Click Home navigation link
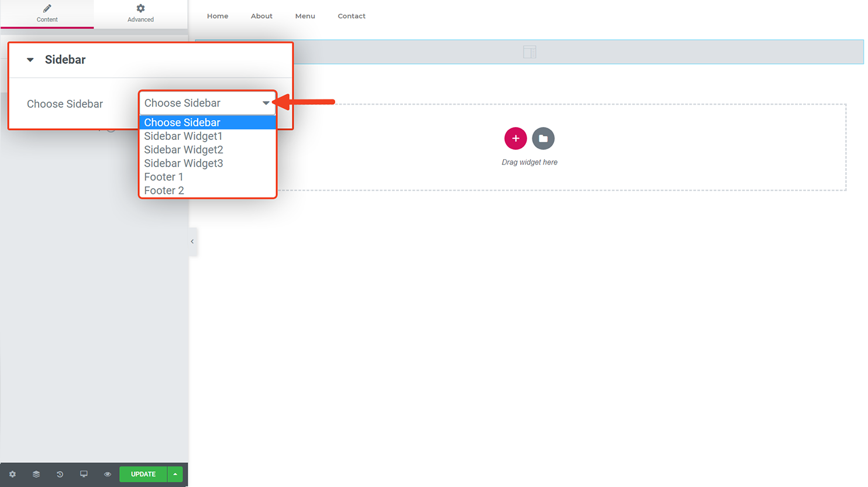Viewport: 868px width, 487px height. (218, 16)
